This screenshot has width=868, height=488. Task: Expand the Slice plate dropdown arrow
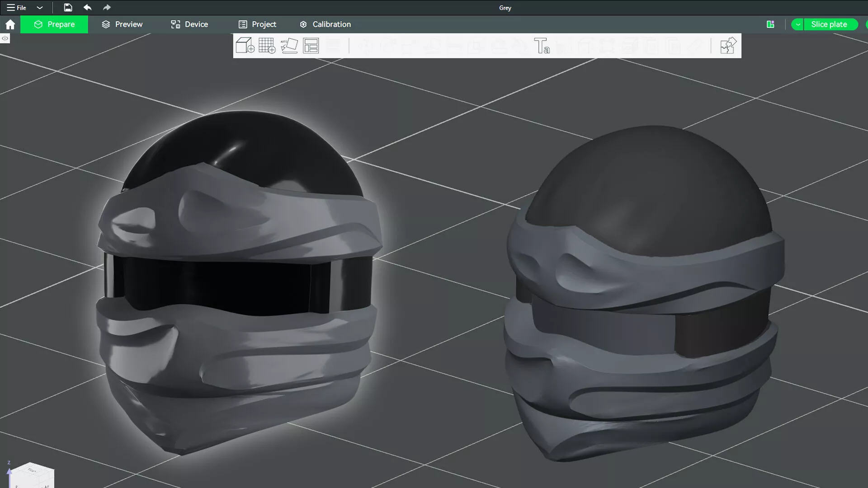tap(797, 24)
